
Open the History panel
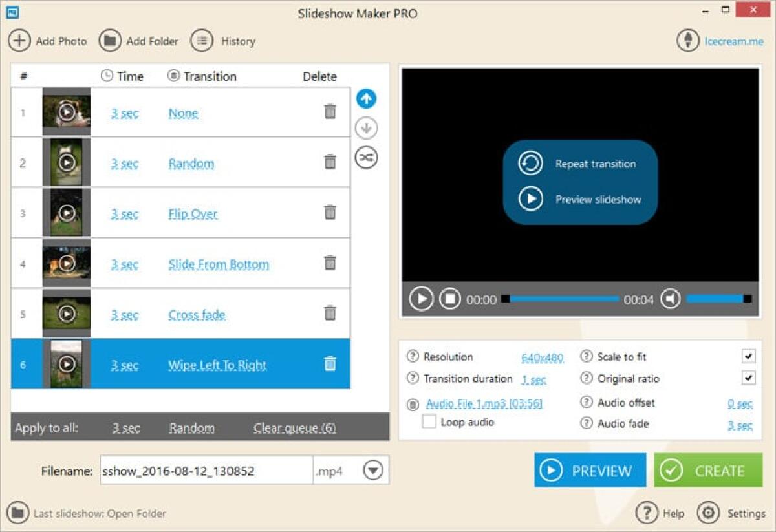pyautogui.click(x=202, y=40)
